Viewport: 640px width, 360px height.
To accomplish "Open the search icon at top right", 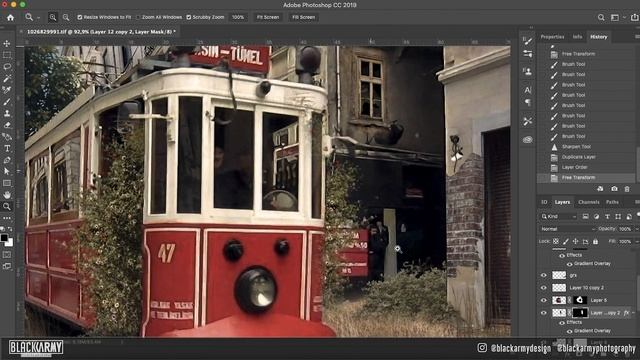I will pos(601,17).
